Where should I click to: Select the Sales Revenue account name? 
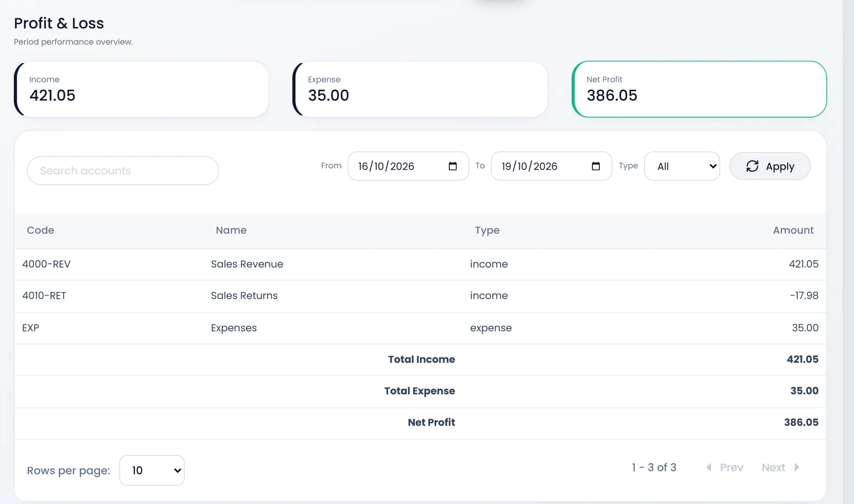point(247,264)
